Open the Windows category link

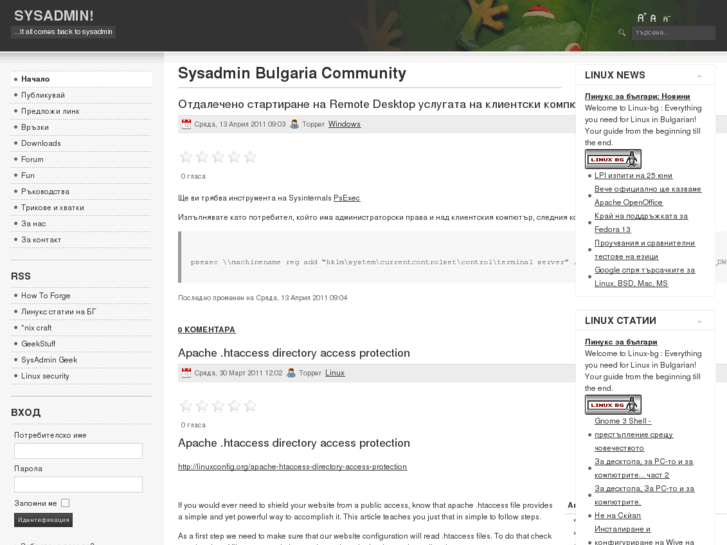(344, 124)
